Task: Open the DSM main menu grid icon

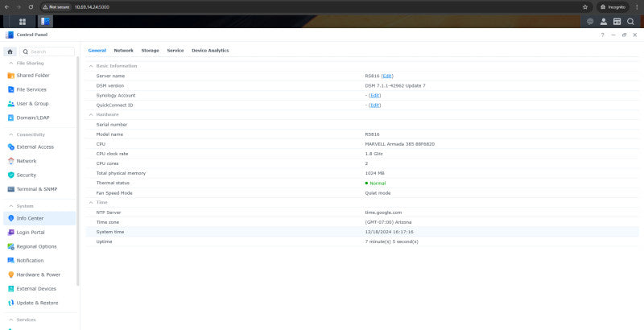Action: pos(23,22)
